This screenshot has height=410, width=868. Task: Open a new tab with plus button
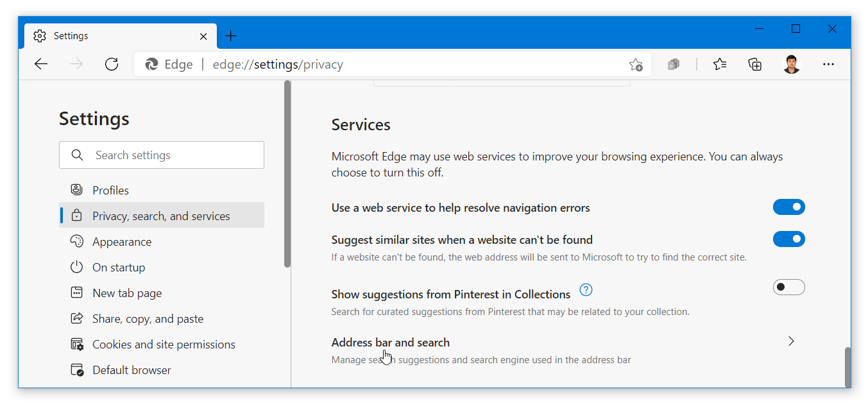click(231, 36)
